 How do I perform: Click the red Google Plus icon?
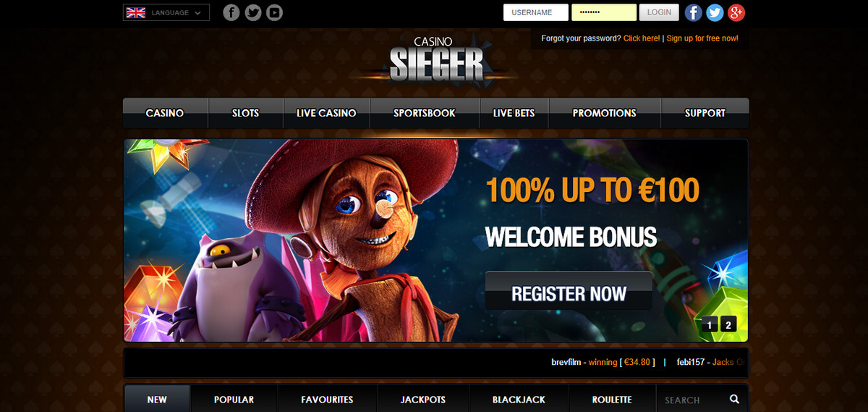click(x=736, y=12)
